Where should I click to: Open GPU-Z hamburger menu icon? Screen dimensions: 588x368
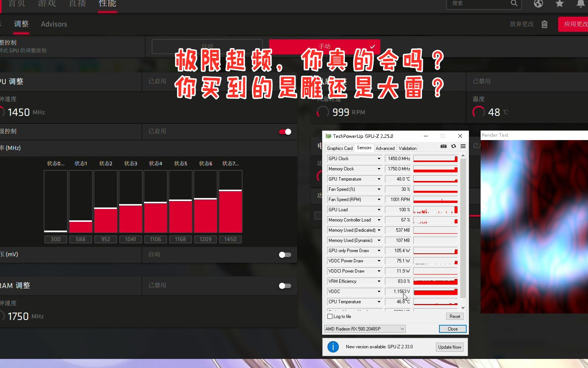click(463, 146)
